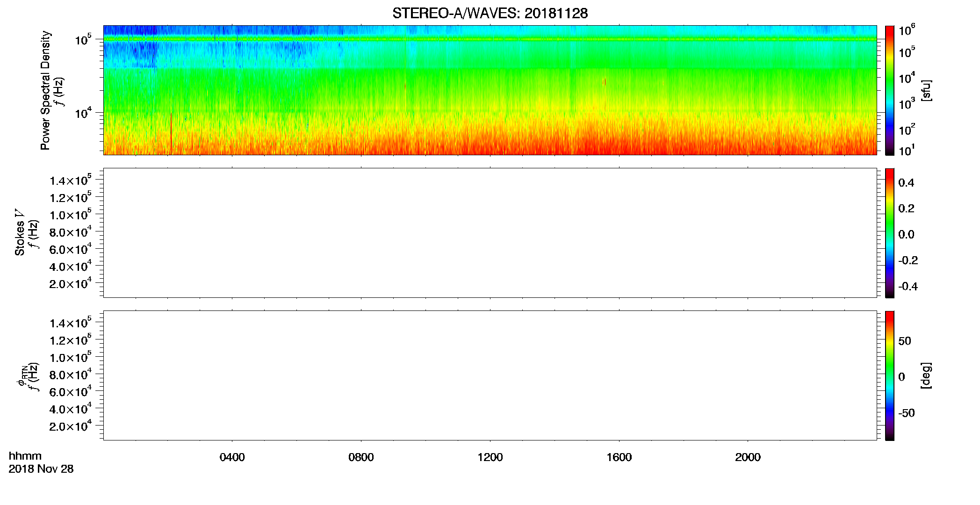980x505 pixels.
Task: Click the 1600 time axis label
Action: point(619,457)
